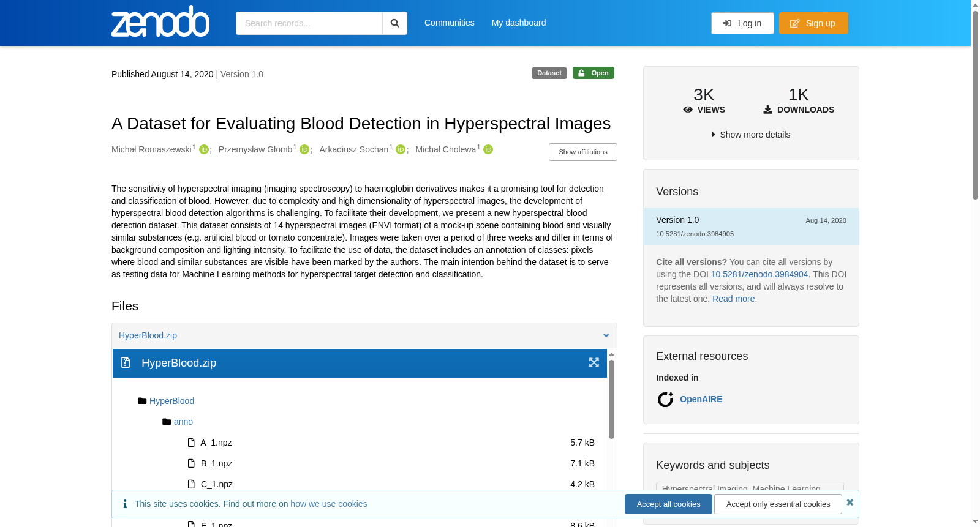Dismiss the cookie banner with X
The image size is (980, 527).
point(850,503)
